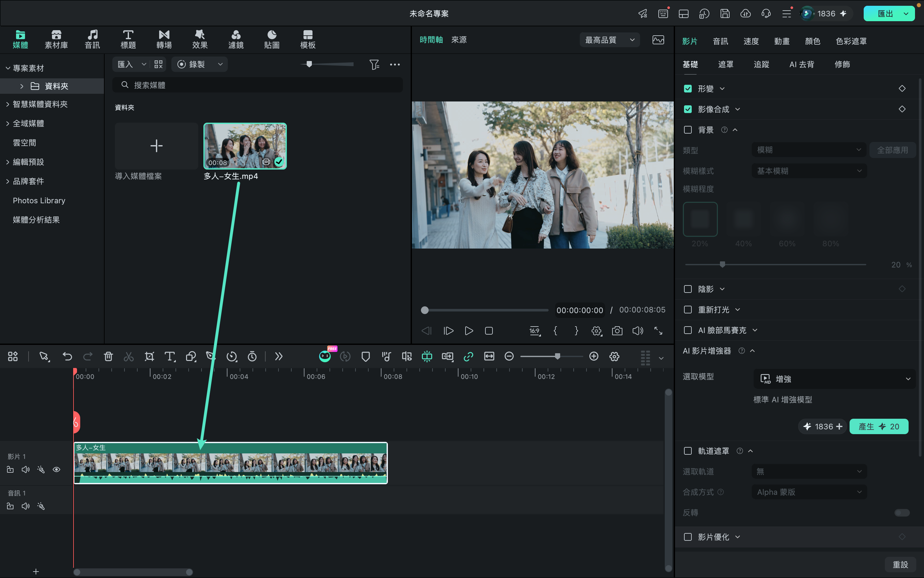Click the undo arrow in timeline toolbar
The image size is (924, 578).
coord(67,356)
